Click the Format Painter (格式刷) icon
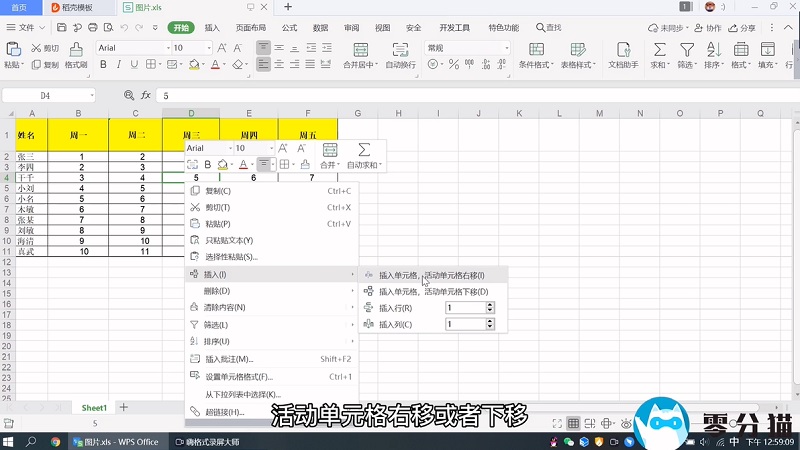Viewport: 800px width, 450px height. point(76,50)
